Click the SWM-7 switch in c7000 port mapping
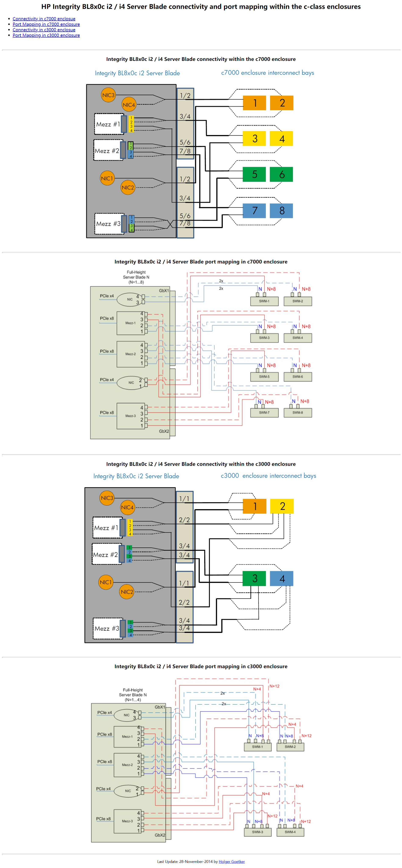The height and width of the screenshot is (868, 402). pos(264,413)
